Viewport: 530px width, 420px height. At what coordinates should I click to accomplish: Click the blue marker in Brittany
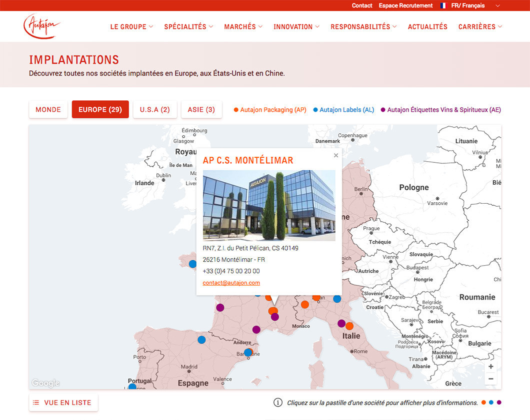(192, 264)
